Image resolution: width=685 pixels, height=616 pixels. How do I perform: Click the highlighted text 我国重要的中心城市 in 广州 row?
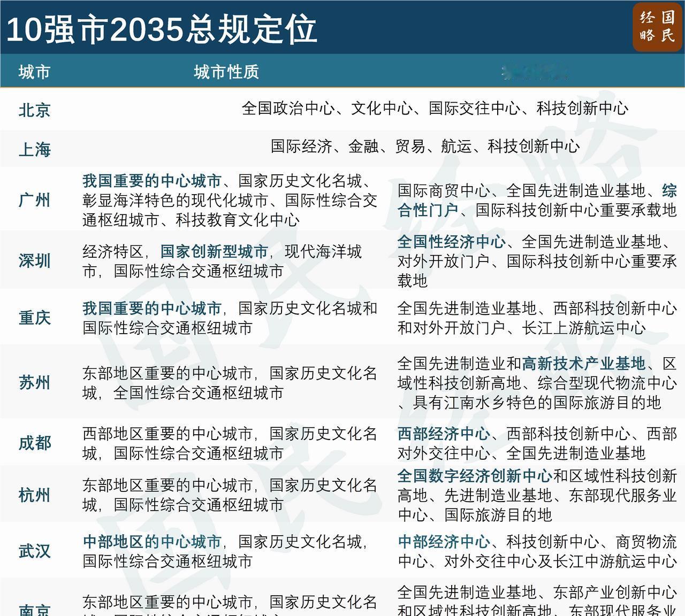pyautogui.click(x=153, y=181)
